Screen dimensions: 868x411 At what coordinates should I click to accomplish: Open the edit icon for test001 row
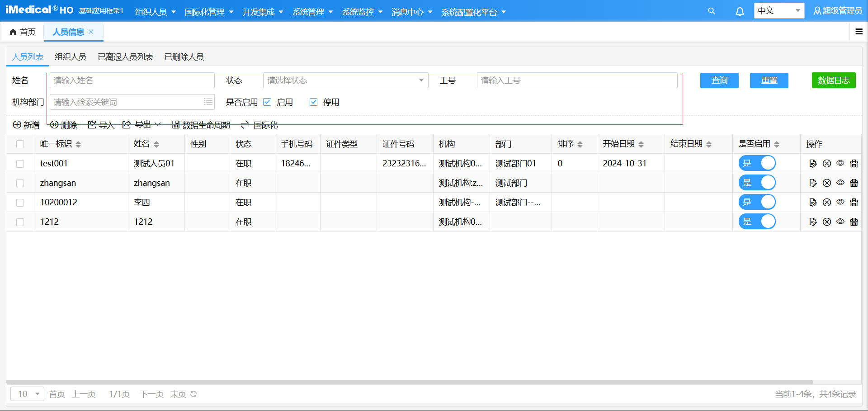[813, 163]
